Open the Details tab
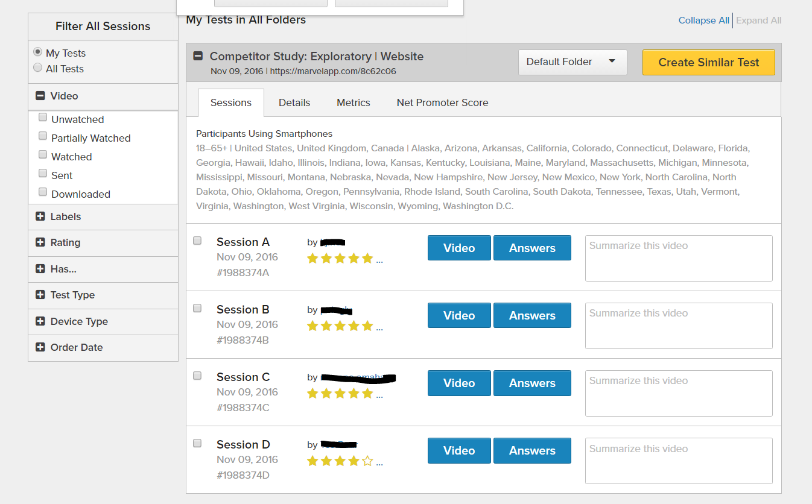812x504 pixels. [294, 102]
